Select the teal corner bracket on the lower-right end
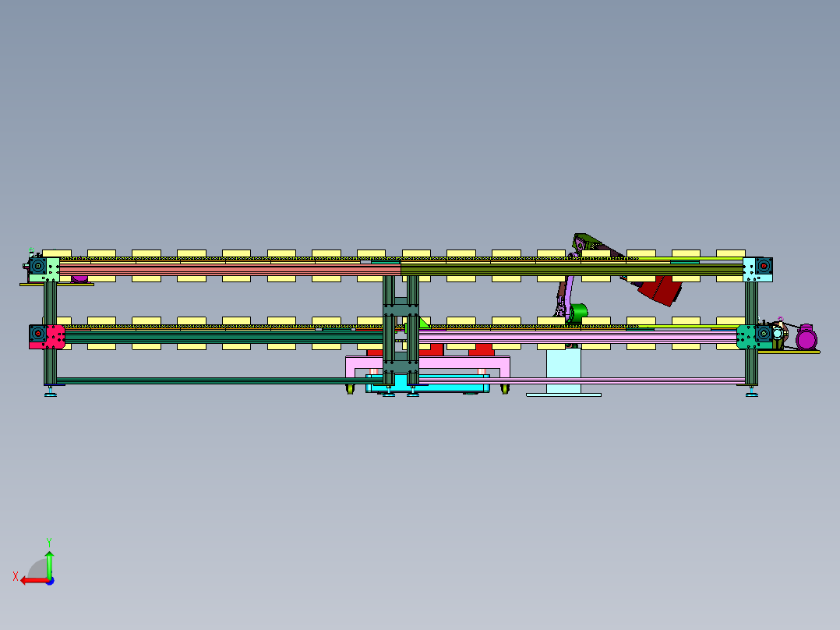 tap(746, 337)
